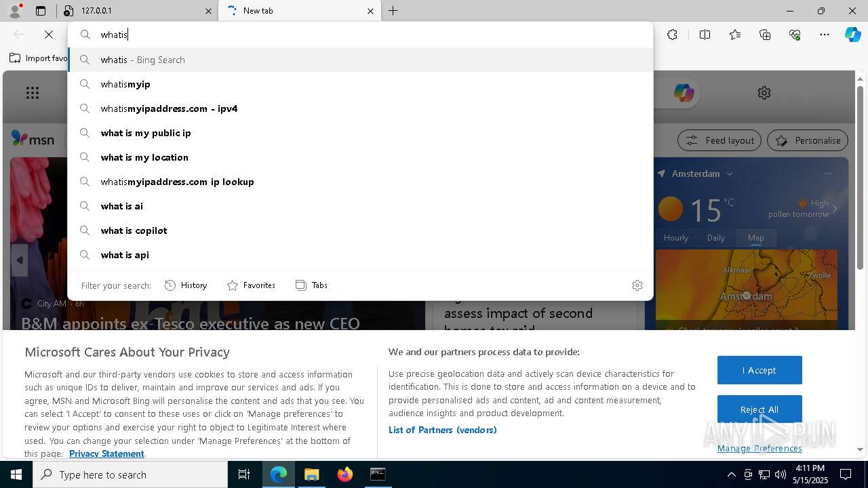Expand the Amsterdam location dropdown

(730, 174)
